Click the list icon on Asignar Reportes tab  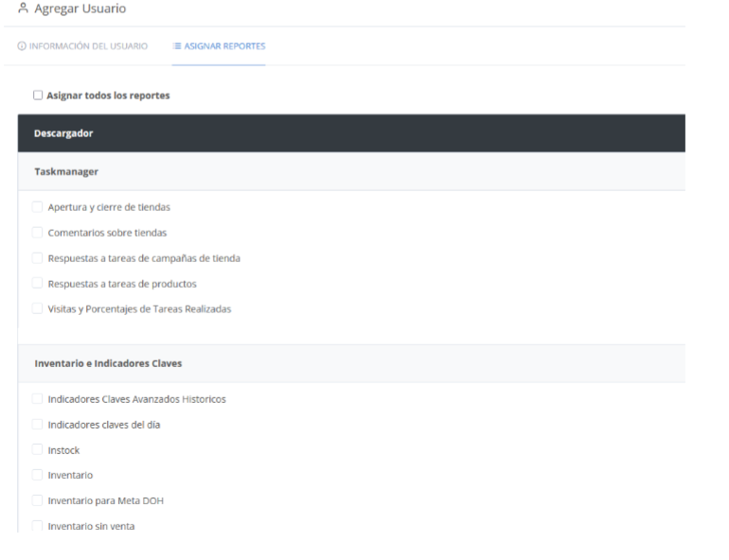pos(177,46)
